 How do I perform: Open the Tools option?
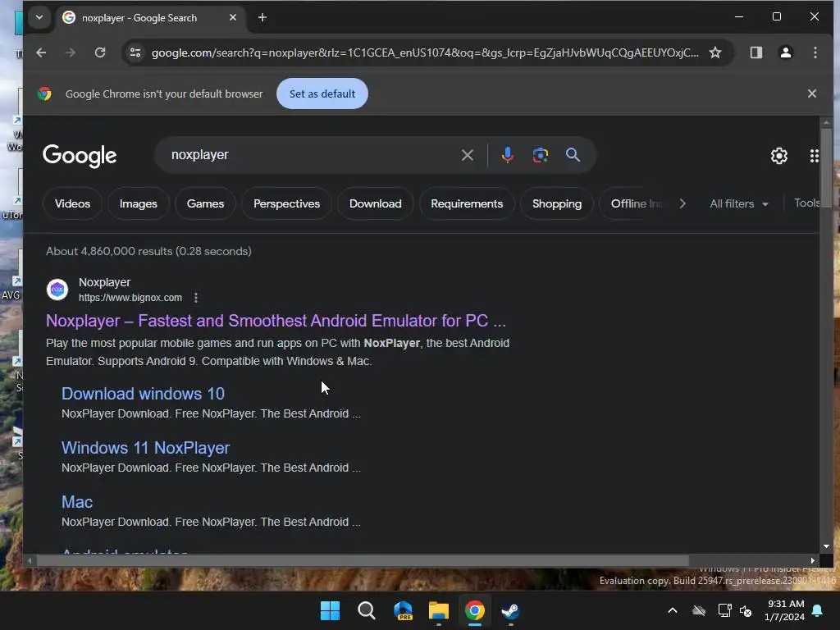(806, 203)
